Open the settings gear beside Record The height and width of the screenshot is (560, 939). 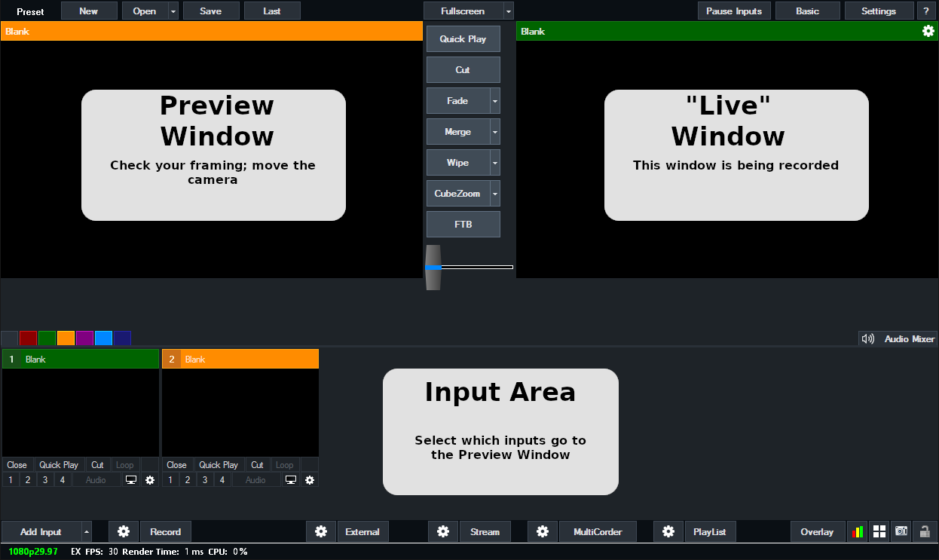pyautogui.click(x=124, y=531)
